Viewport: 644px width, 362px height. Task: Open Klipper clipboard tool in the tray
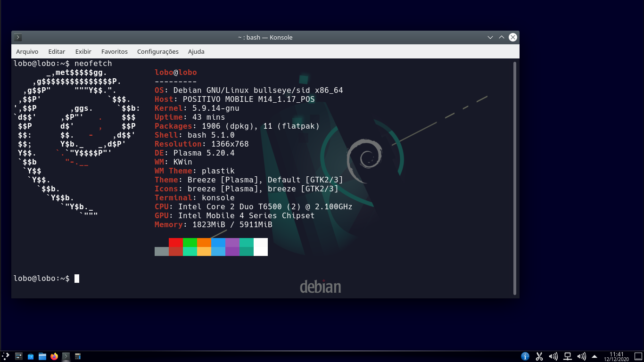tap(539, 356)
